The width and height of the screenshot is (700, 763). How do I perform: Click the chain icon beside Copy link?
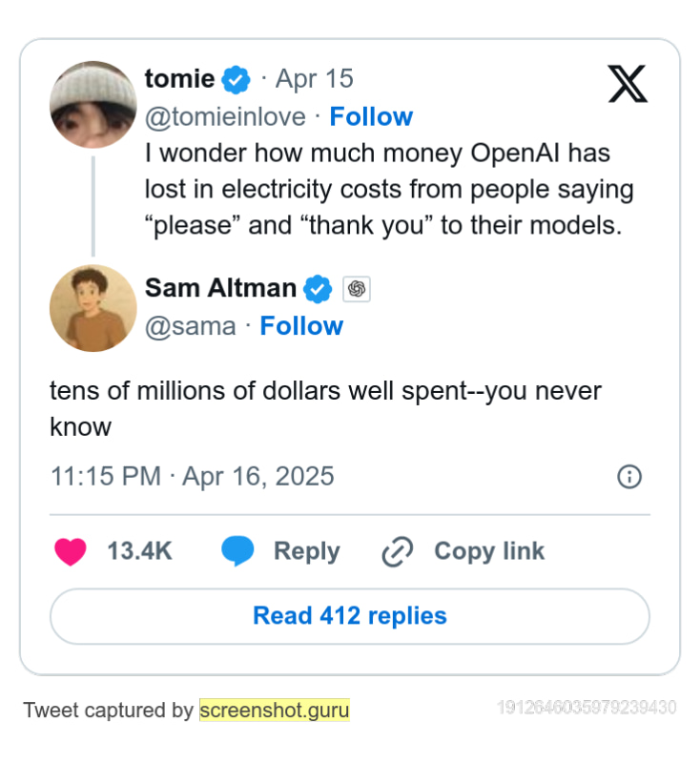pos(397,551)
